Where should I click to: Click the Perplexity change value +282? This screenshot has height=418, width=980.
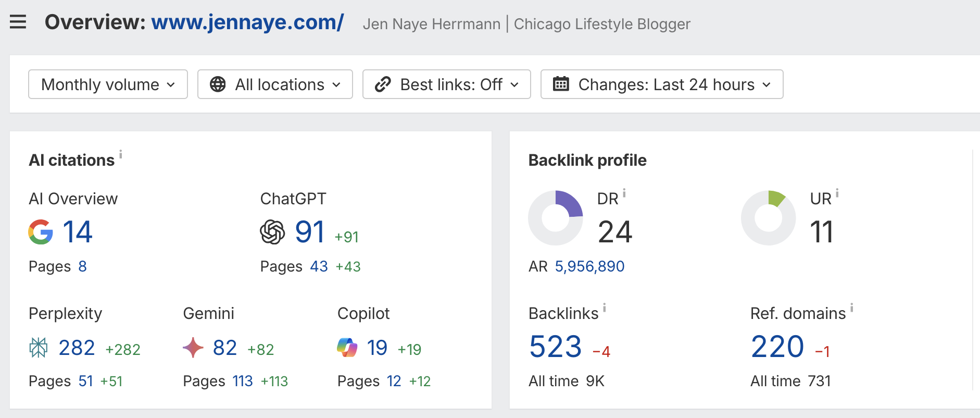123,350
